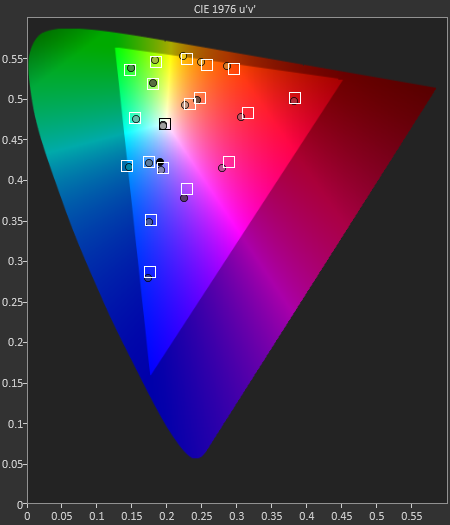Image resolution: width=450 pixels, height=525 pixels.
Task: Click the measured circle near u' 0.285, v' 0.54
Action: [x=227, y=66]
